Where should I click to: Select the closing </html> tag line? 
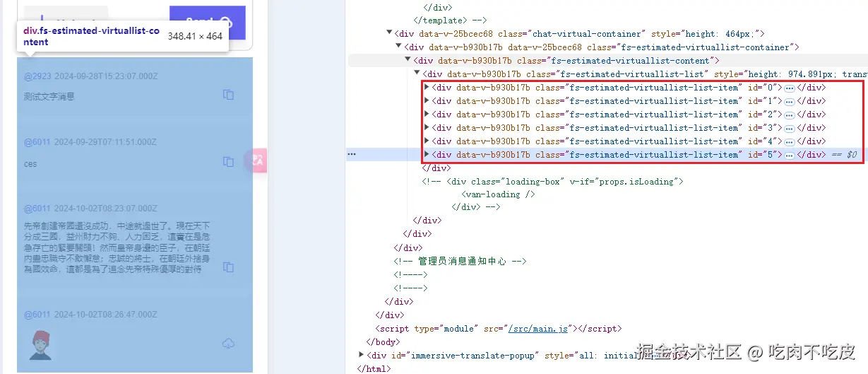tap(374, 368)
